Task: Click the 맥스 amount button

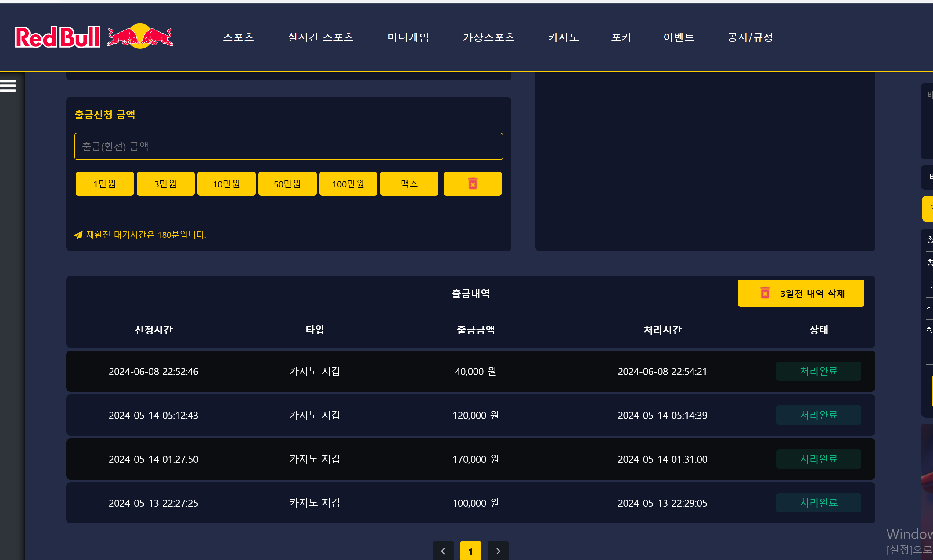Action: point(409,184)
